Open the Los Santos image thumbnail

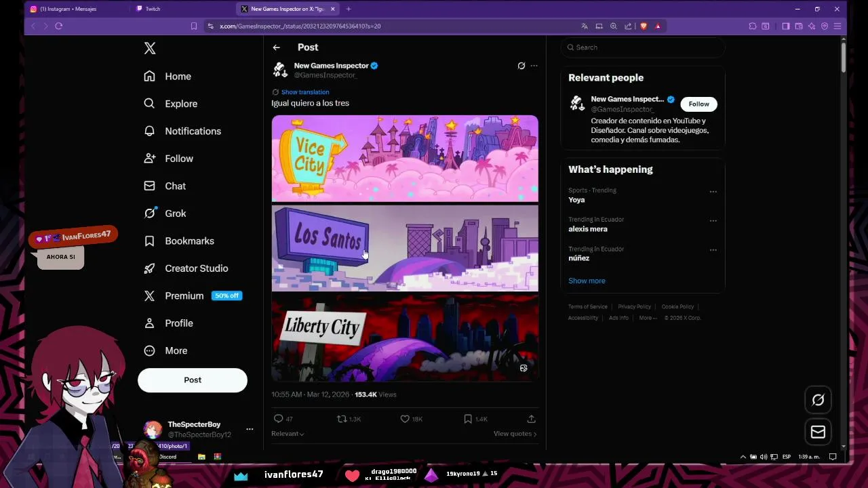(x=405, y=248)
